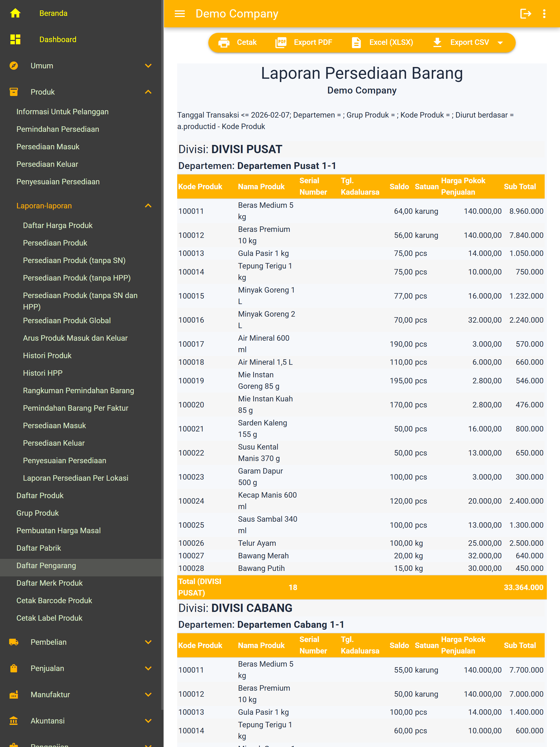Open Pemindahan Barang Per Faktur report

tap(76, 408)
